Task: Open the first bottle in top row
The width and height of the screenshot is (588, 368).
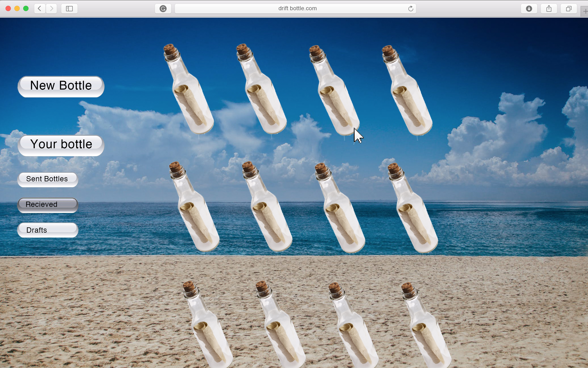Action: tap(189, 89)
